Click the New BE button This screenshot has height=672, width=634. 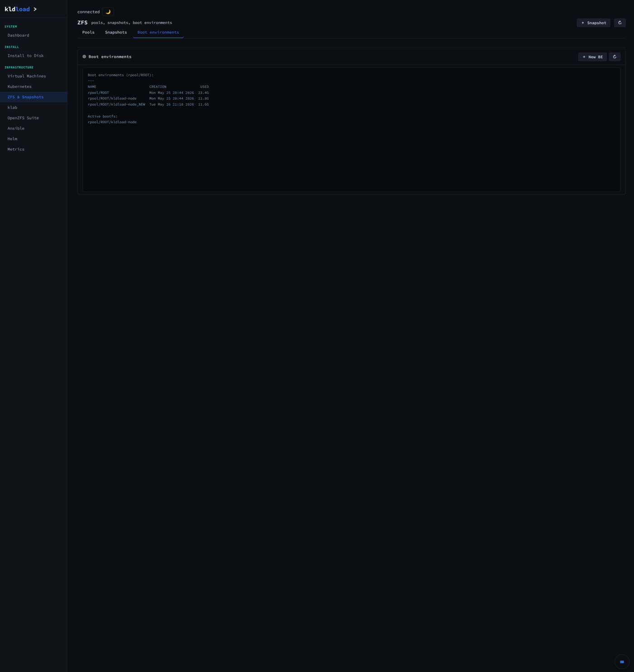tap(592, 57)
